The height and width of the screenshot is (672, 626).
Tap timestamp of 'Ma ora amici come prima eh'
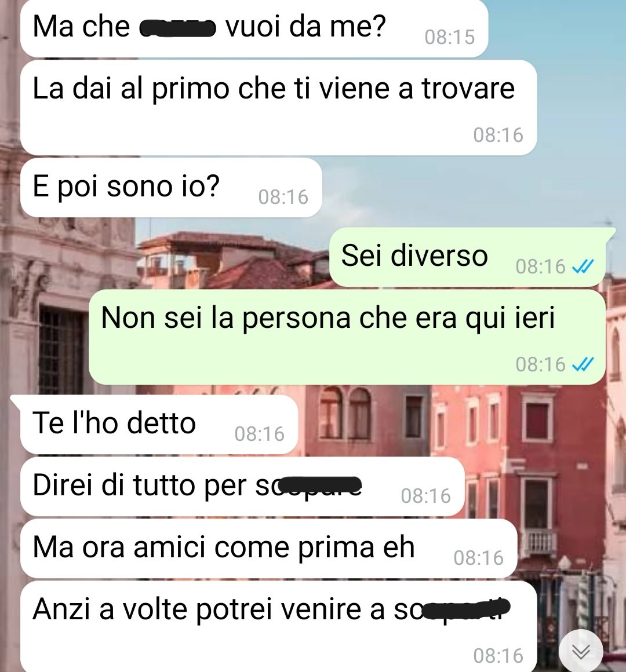(479, 558)
